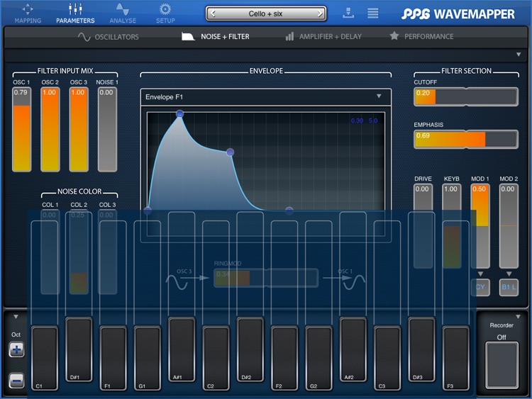The width and height of the screenshot is (532, 399).
Task: Play the D#3 key
Action: click(421, 349)
